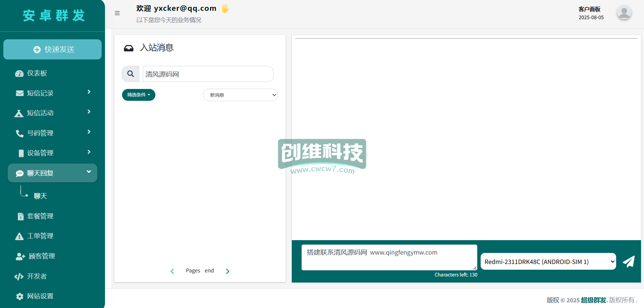This screenshot has height=308, width=644.
Task: Click the code icon beside 开发者
Action: pos(19,276)
